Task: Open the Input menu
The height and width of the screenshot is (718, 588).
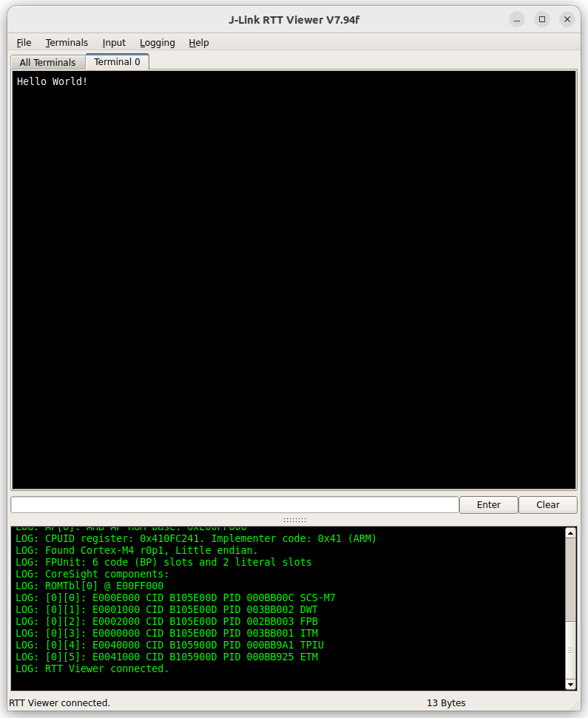Action: pos(114,43)
